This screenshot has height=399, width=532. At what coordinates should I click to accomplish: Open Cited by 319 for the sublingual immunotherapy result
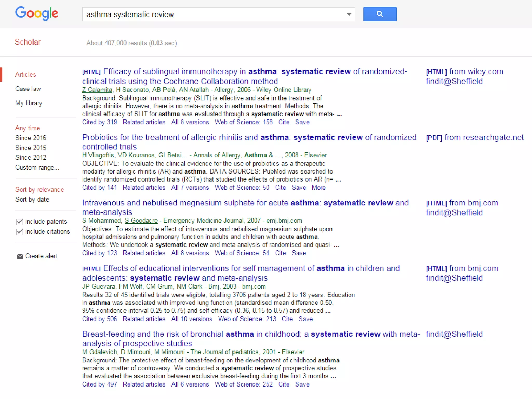[x=99, y=122]
